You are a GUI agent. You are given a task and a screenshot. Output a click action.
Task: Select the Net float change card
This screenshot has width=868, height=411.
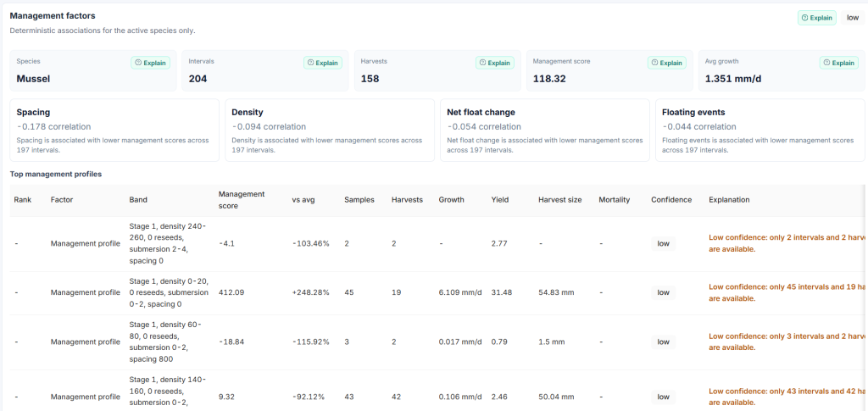point(545,130)
